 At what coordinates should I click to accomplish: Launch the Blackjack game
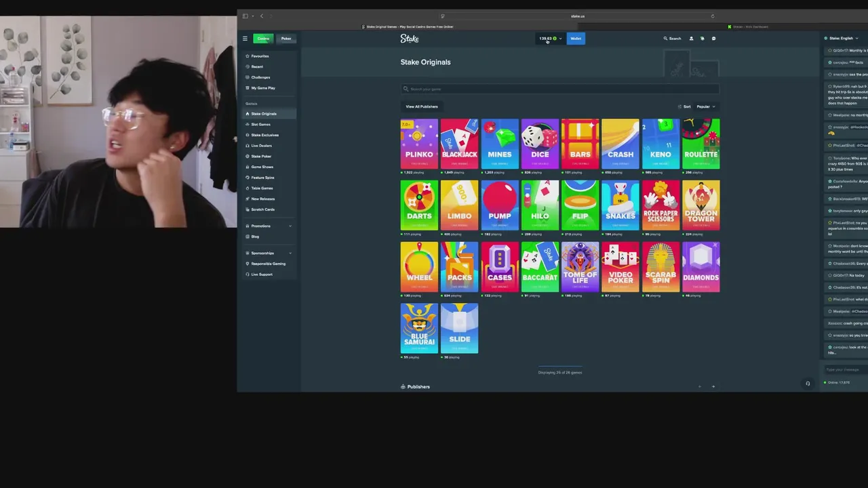(x=459, y=143)
